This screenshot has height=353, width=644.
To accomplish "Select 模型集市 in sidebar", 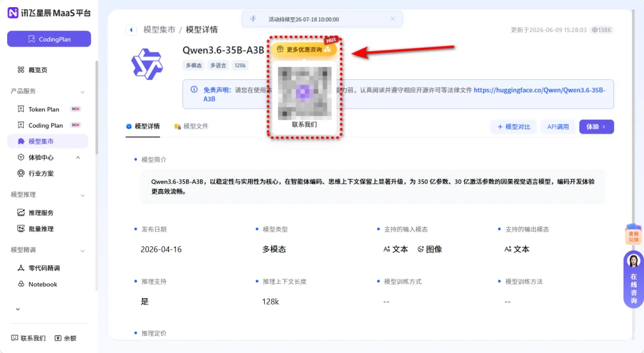I will click(48, 141).
